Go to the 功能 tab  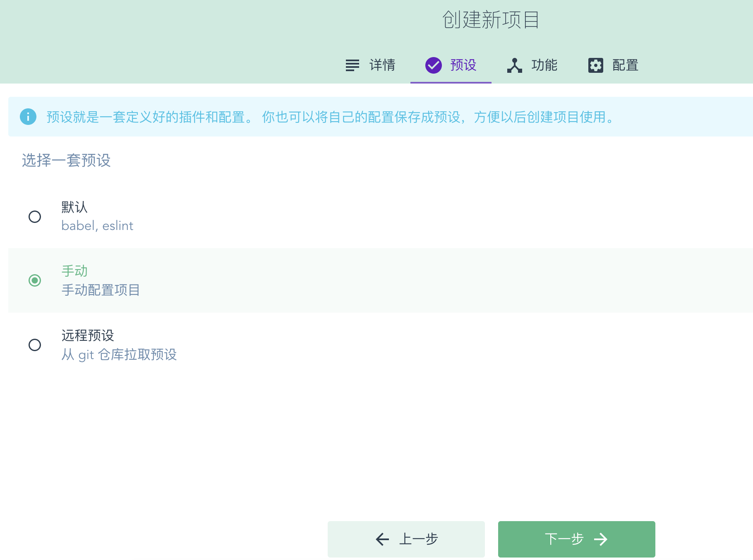pyautogui.click(x=532, y=65)
